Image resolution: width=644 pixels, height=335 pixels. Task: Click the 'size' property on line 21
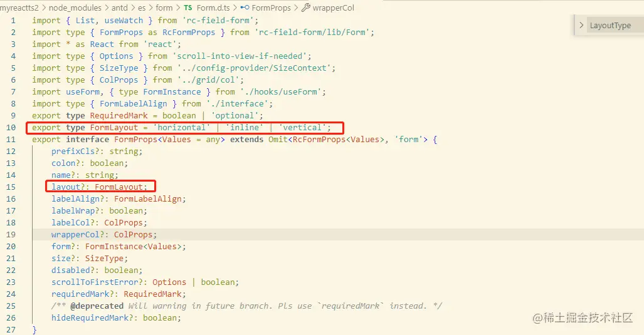click(x=61, y=259)
